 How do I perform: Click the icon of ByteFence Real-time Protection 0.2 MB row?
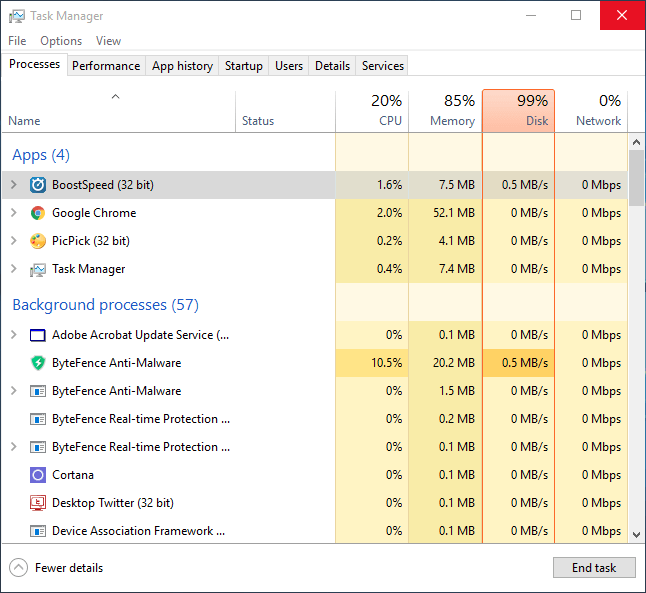coord(37,419)
